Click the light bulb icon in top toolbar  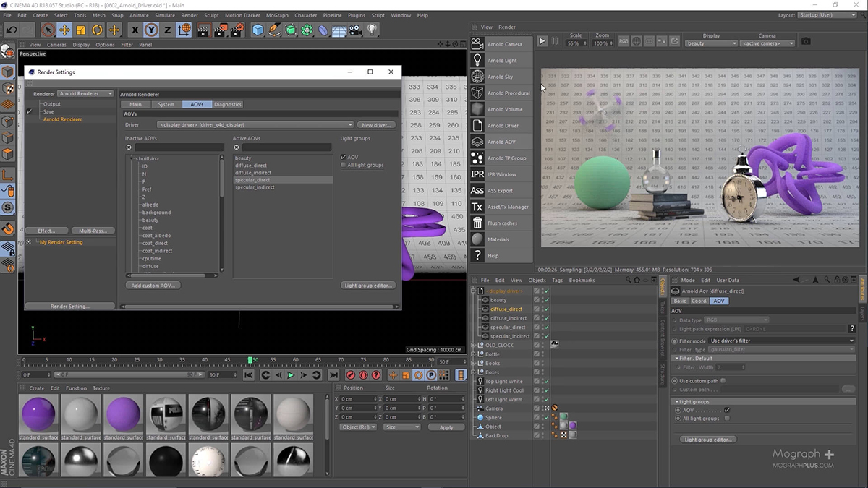point(372,30)
